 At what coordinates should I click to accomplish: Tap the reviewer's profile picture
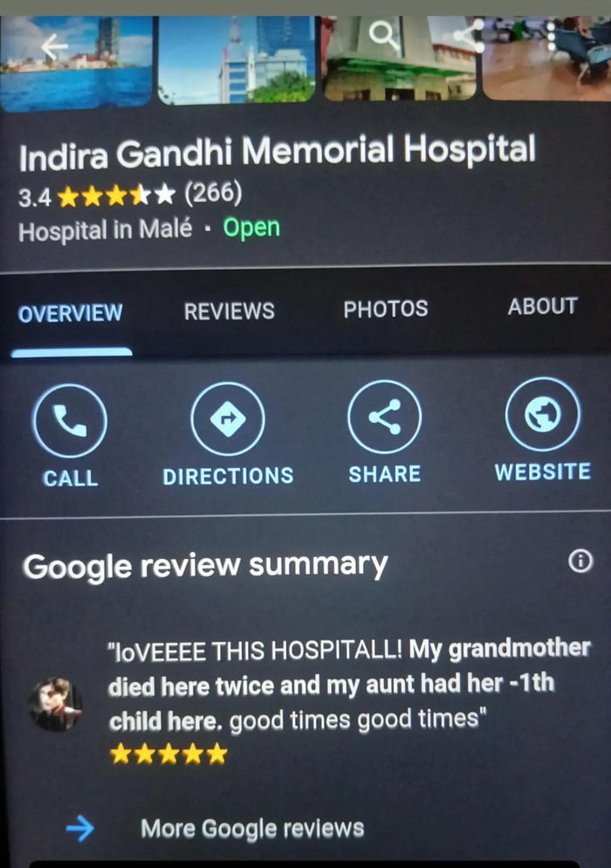pyautogui.click(x=56, y=705)
